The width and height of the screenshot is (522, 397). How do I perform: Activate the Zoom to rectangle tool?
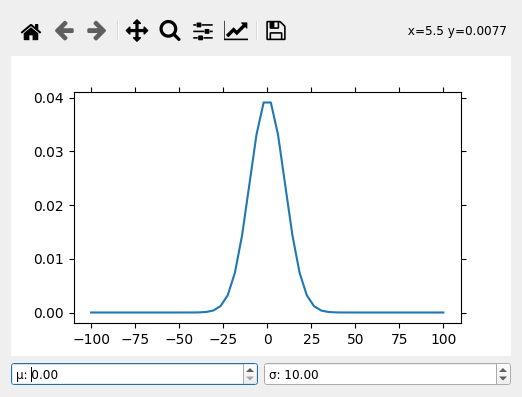(x=170, y=31)
